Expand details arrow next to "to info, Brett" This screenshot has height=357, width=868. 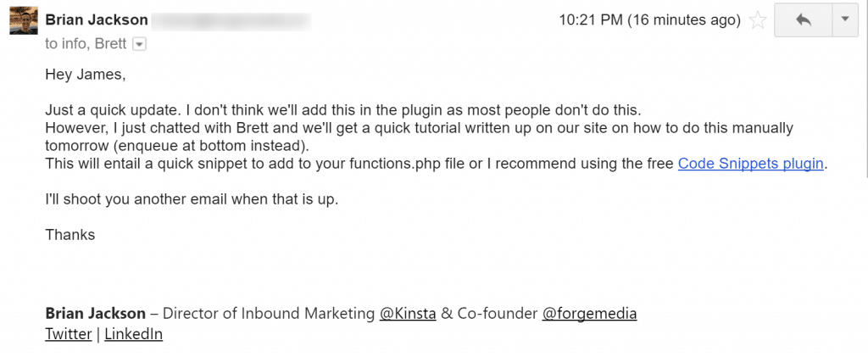click(140, 44)
